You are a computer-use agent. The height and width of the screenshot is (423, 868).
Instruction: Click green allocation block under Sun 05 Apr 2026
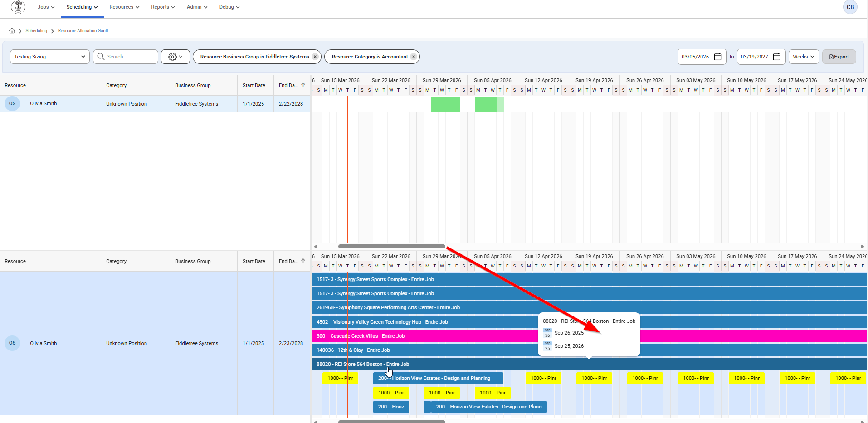coord(489,104)
